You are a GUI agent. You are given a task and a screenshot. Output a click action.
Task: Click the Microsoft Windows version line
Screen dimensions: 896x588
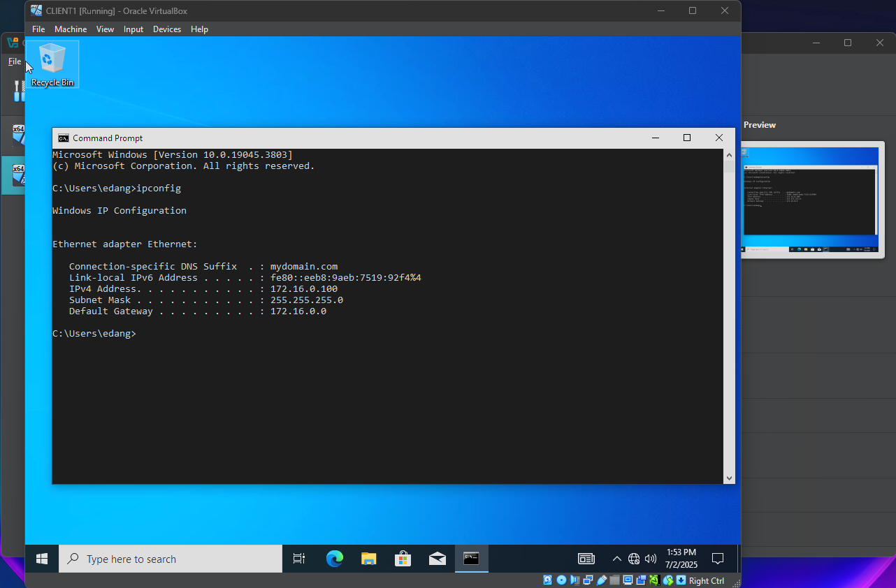point(173,155)
